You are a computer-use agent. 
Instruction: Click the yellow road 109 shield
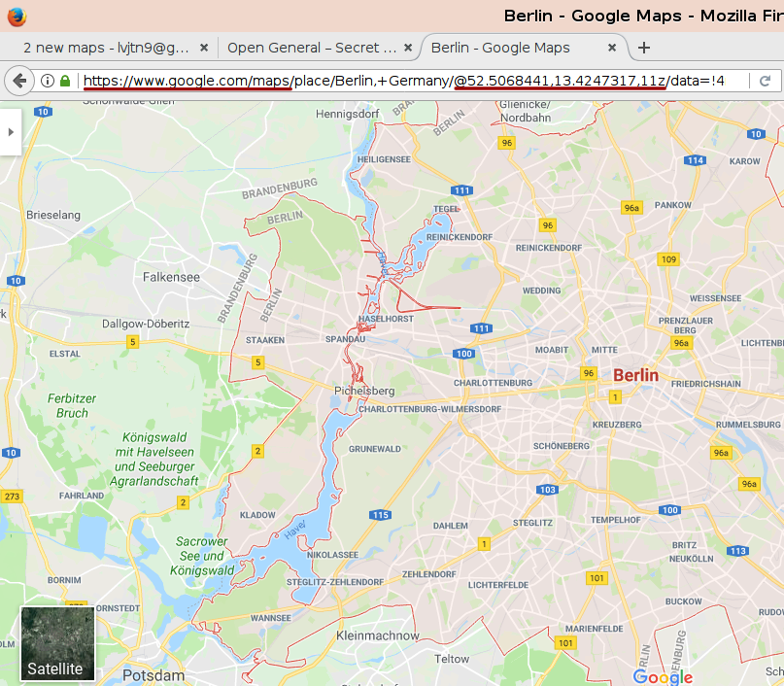click(x=668, y=259)
